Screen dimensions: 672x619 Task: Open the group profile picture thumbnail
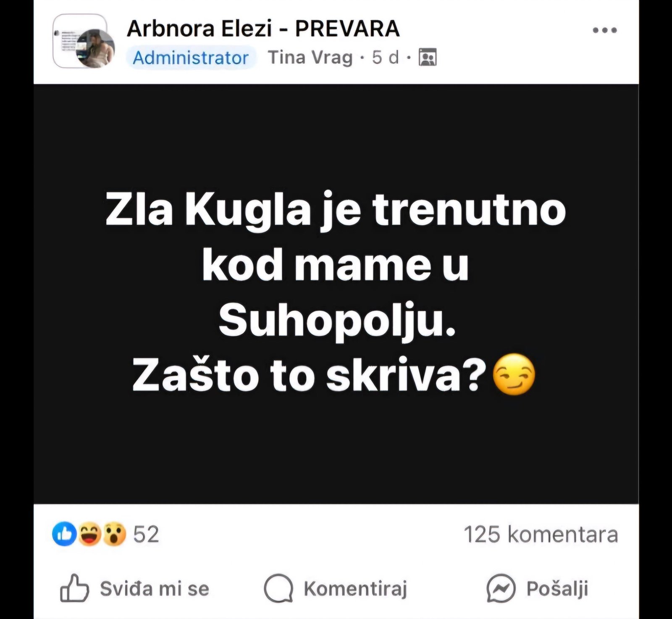coord(81,41)
